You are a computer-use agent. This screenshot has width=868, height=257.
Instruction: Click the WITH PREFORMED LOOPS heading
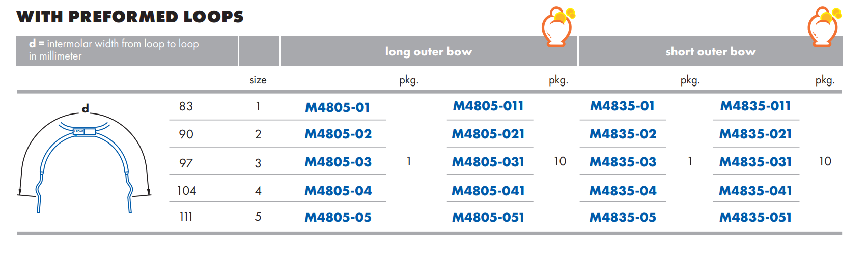(x=130, y=17)
